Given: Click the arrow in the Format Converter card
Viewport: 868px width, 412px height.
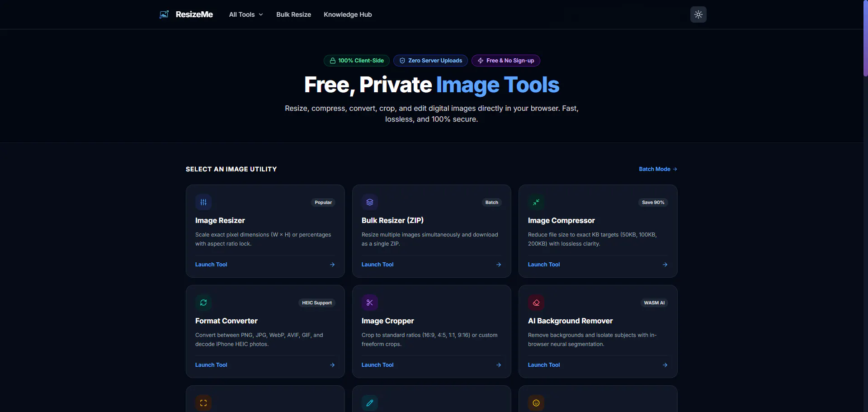Looking at the screenshot, I should tap(332, 365).
